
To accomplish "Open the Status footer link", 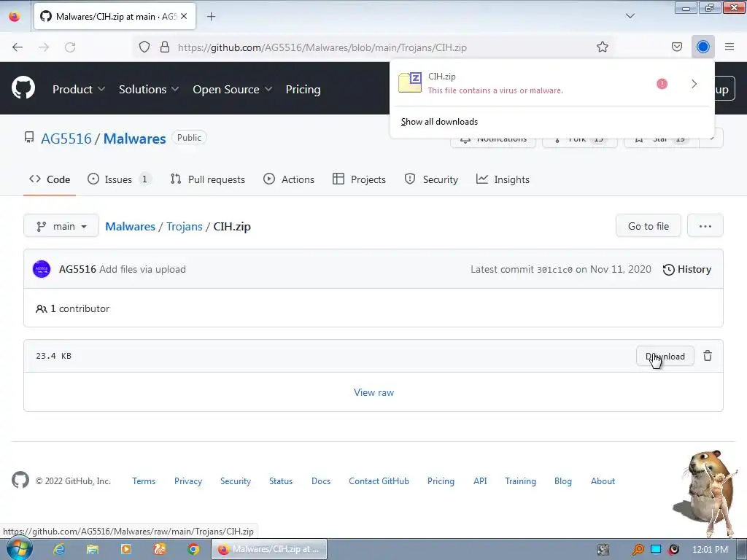I will [281, 481].
